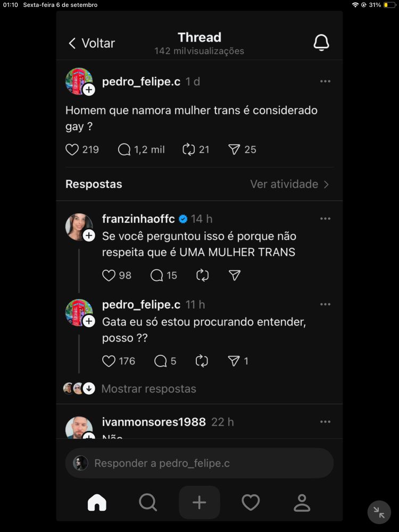Go to the Home tab

click(97, 502)
